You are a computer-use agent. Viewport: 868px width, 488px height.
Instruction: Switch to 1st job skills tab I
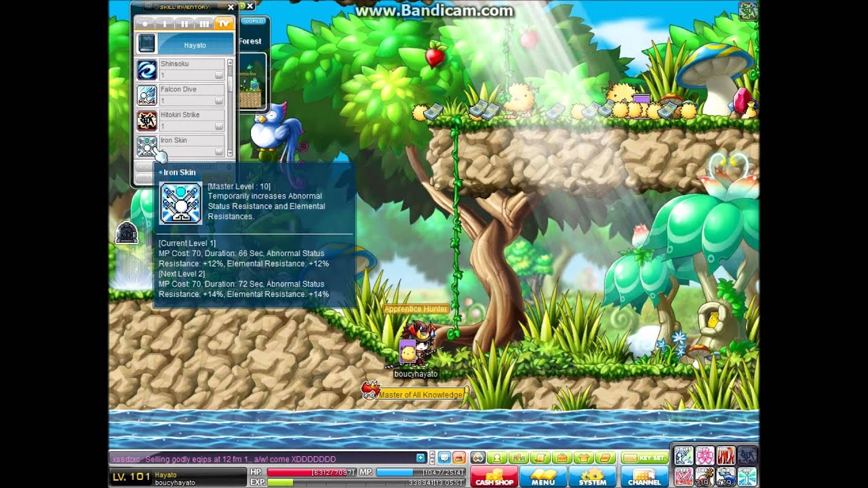tap(165, 24)
